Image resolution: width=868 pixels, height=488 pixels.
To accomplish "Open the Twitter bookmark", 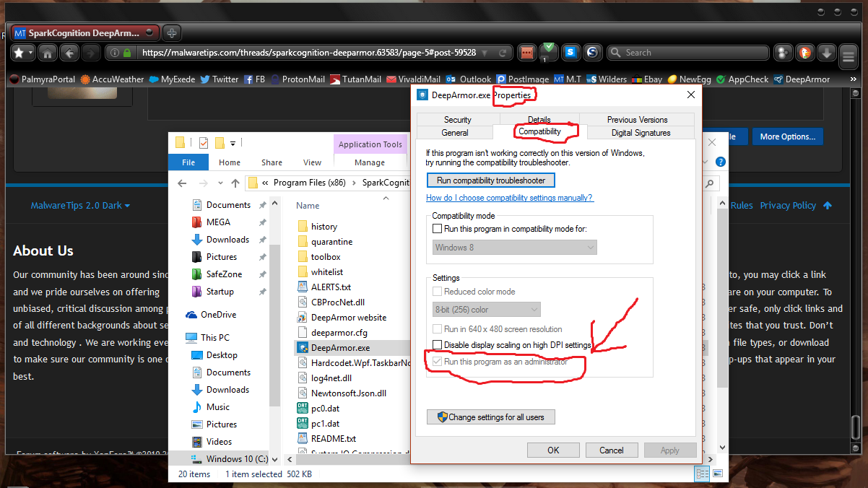I will [219, 79].
